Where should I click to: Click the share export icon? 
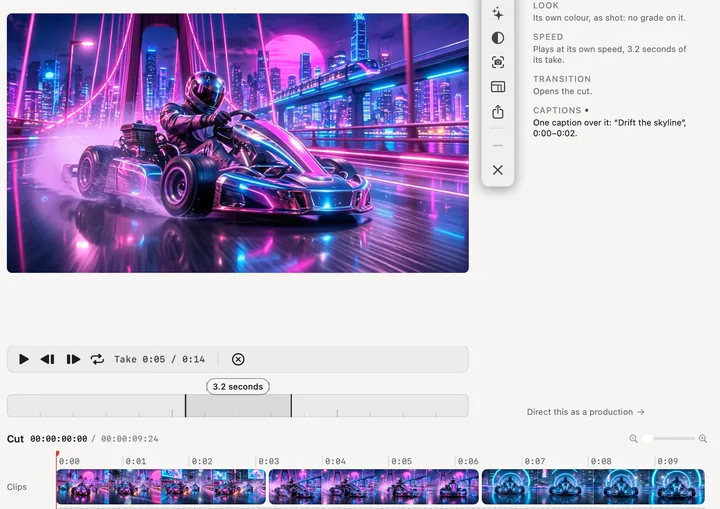(498, 112)
